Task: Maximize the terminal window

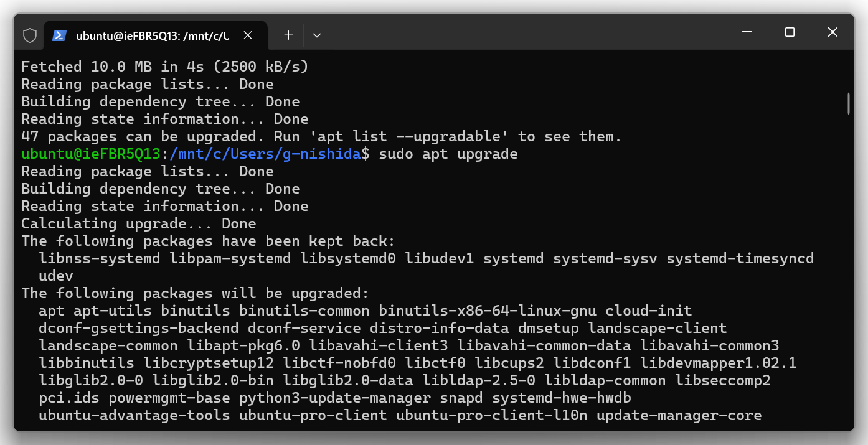Action: [x=790, y=32]
